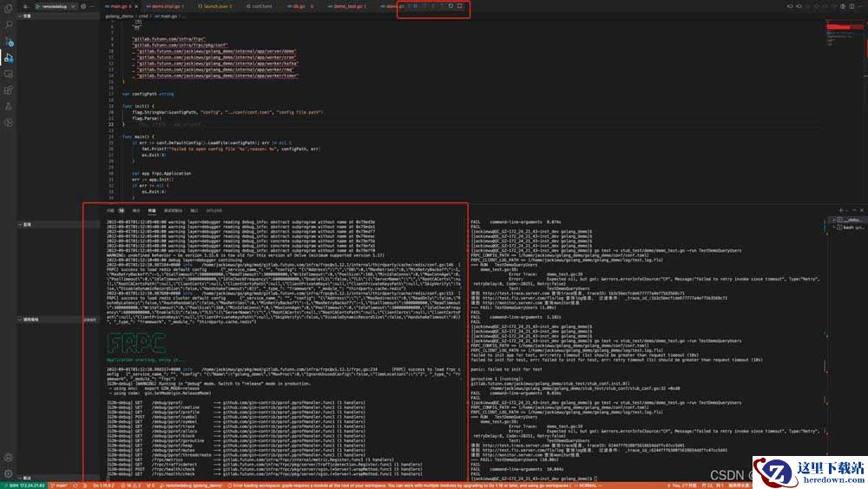Open the Testing flask view
This screenshot has height=489, width=868.
point(9,106)
